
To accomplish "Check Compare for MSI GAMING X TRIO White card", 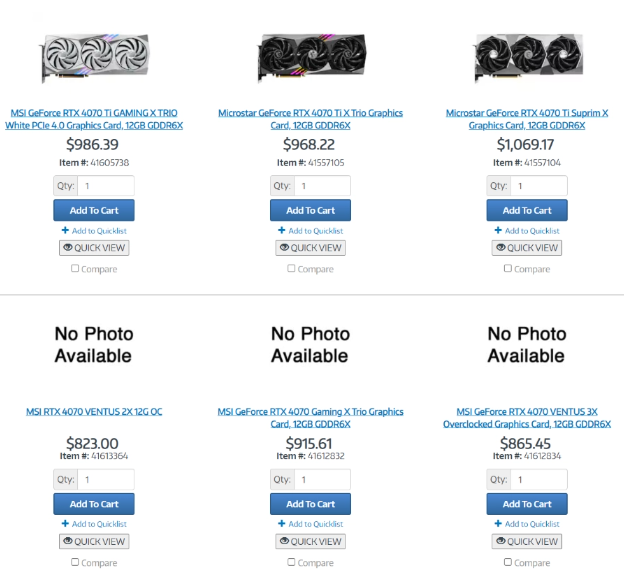I will coord(75,268).
